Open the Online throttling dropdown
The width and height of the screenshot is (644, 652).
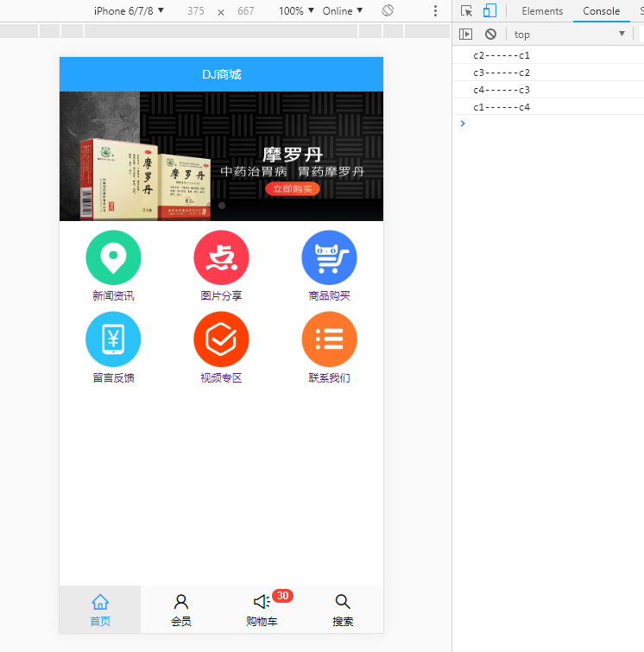pos(343,11)
